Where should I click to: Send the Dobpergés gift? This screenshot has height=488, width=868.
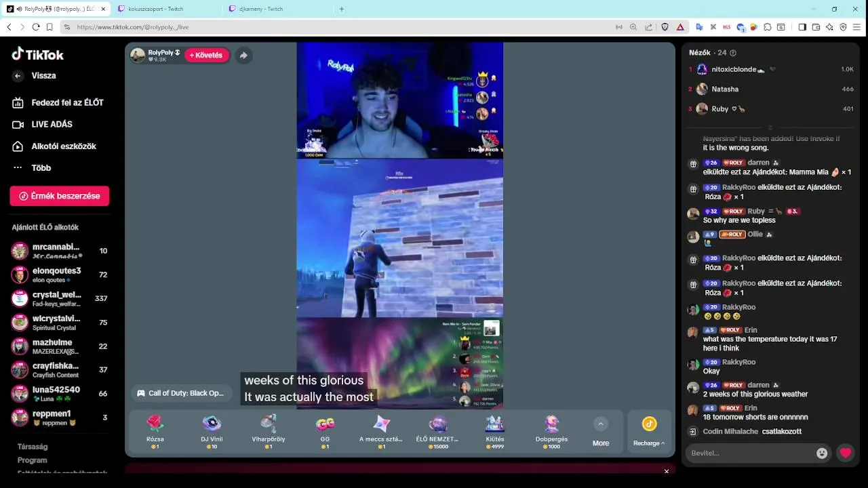[551, 432]
